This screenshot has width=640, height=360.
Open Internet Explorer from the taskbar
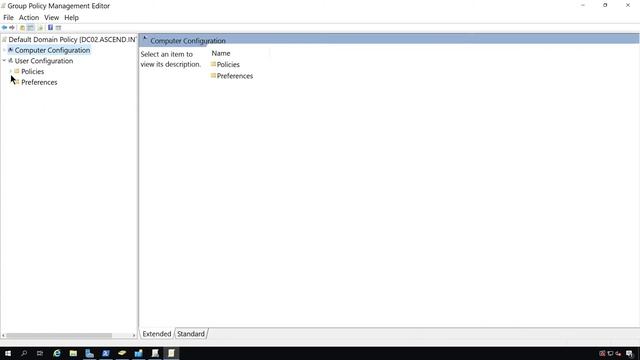[57, 353]
